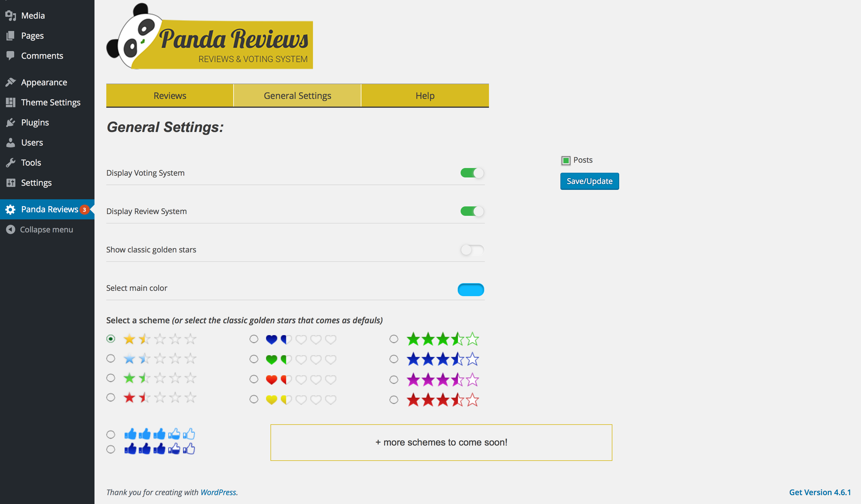Turn off Display Voting System toggle
The image size is (861, 504).
(472, 173)
